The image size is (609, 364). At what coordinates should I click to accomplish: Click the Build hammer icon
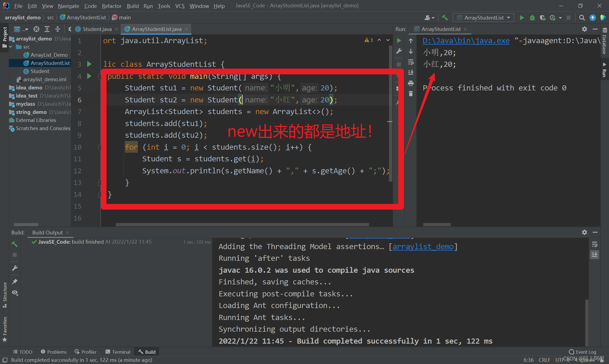(x=445, y=17)
